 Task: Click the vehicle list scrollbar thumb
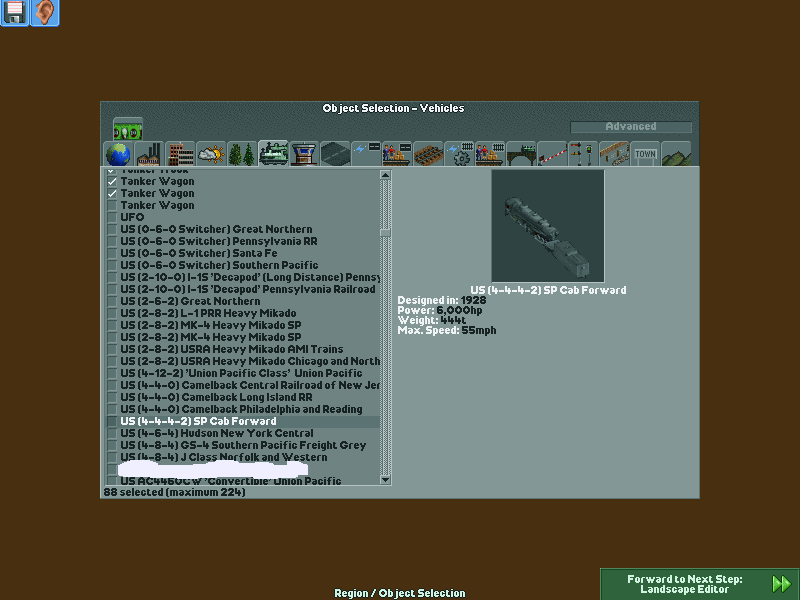tap(385, 233)
